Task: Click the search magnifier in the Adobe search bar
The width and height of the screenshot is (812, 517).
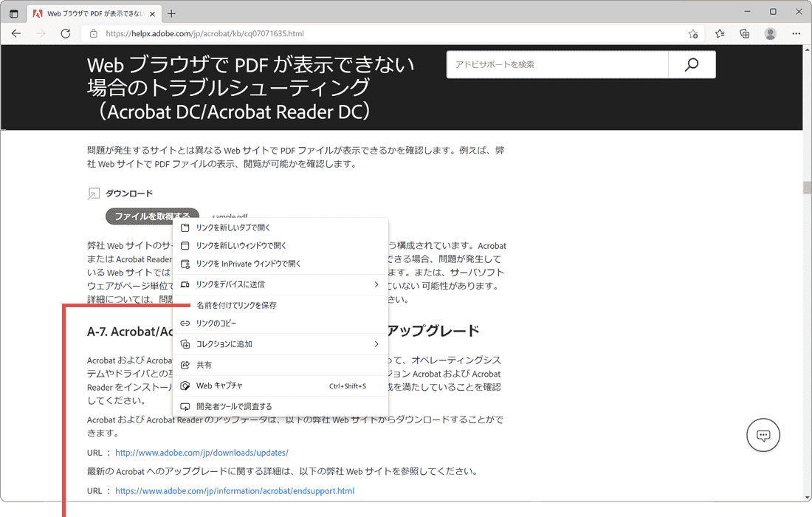Action: [691, 64]
